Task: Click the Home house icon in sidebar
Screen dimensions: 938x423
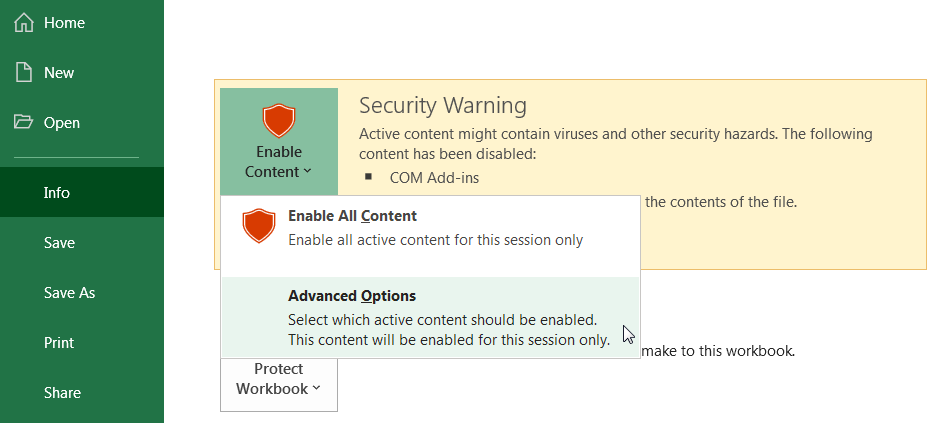Action: [24, 22]
